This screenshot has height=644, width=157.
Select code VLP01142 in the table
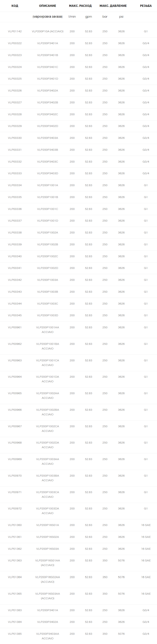(15, 32)
